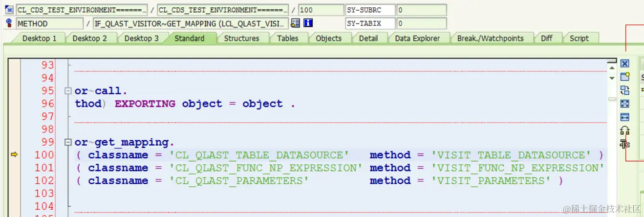Click the 'or~get_mapping.' code text

click(125, 142)
